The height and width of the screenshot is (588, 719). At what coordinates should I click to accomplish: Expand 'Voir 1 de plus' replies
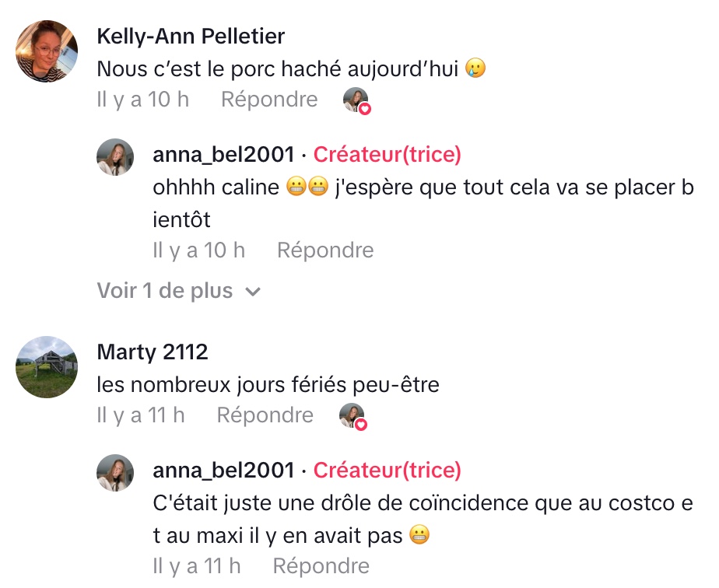tap(178, 292)
